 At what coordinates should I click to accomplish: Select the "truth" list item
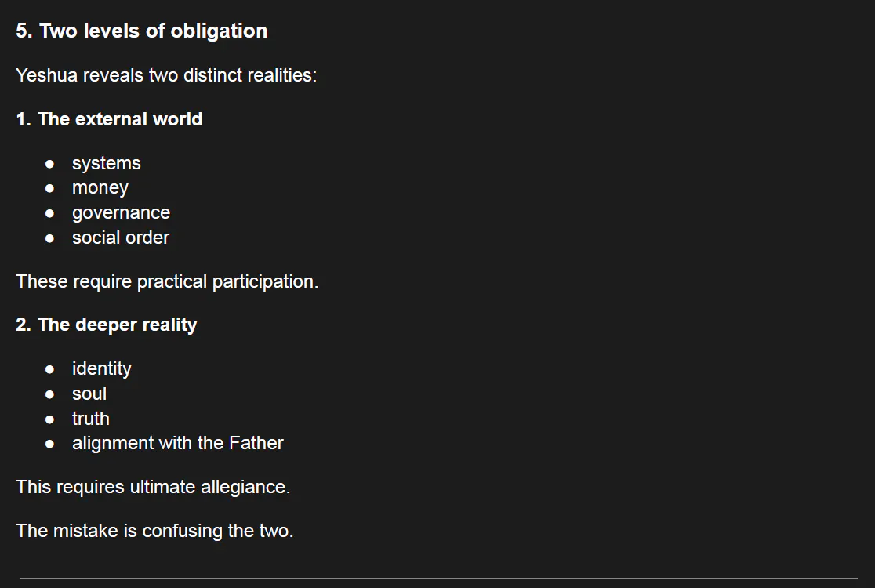tap(90, 419)
